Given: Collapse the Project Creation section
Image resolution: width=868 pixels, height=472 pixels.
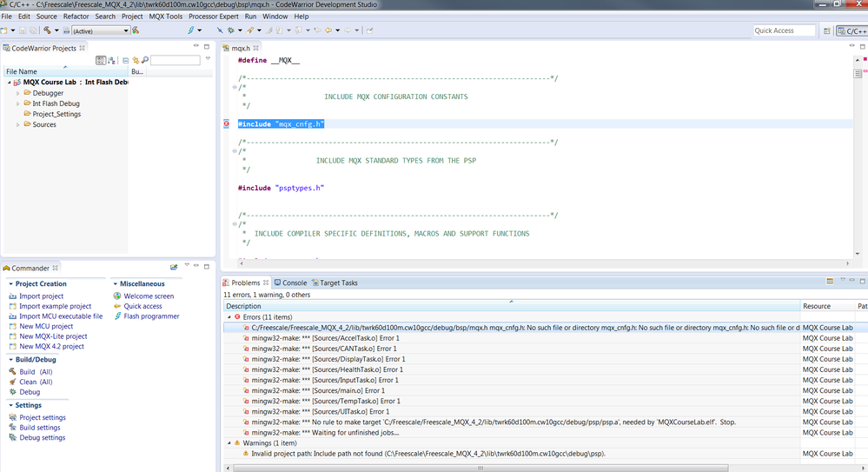Looking at the screenshot, I should point(10,283).
